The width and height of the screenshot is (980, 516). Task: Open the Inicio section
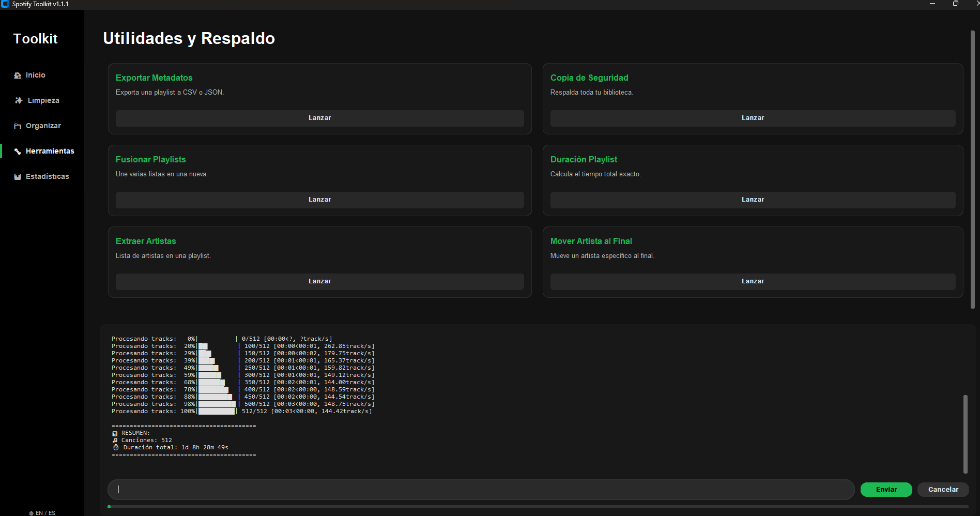[x=36, y=75]
